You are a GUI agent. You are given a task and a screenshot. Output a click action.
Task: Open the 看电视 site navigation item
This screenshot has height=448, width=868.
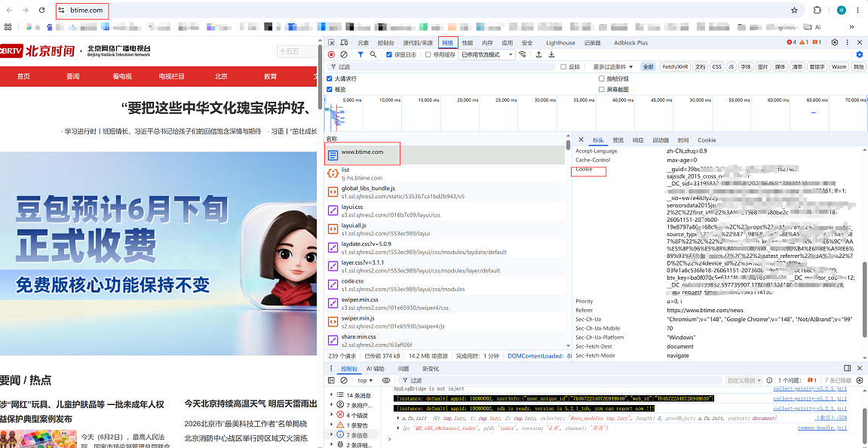(121, 76)
